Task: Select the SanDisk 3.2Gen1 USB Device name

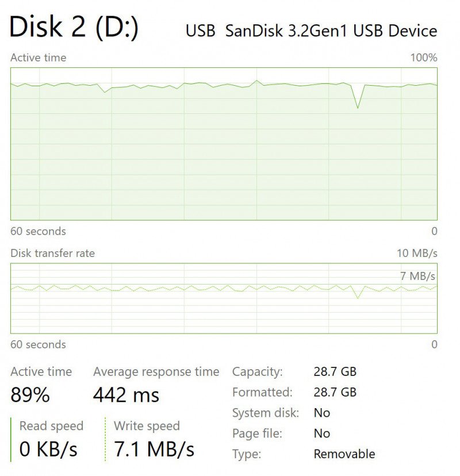Action: (331, 30)
